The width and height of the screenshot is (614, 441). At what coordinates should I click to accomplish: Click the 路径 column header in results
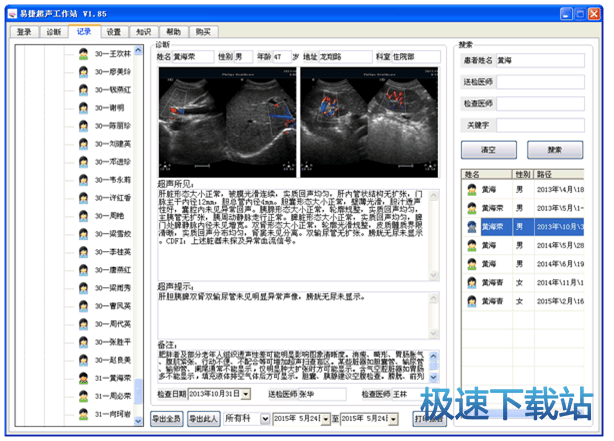pyautogui.click(x=559, y=174)
